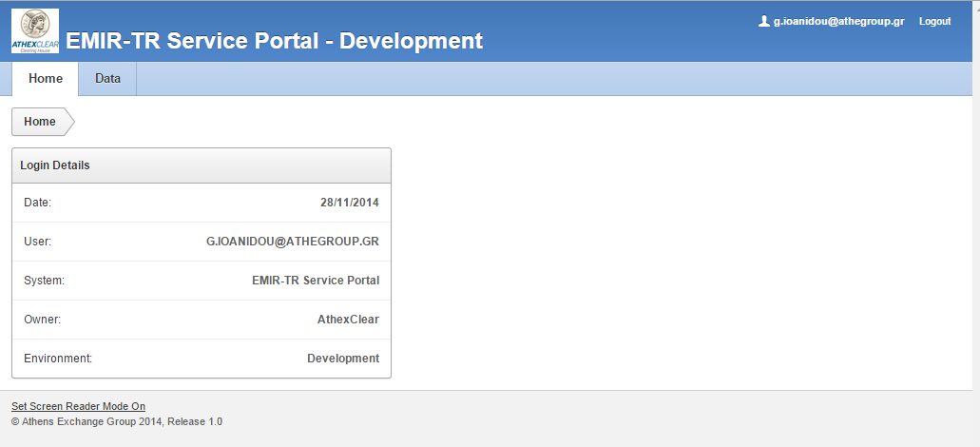
Task: Click the User: label
Action: point(37,242)
